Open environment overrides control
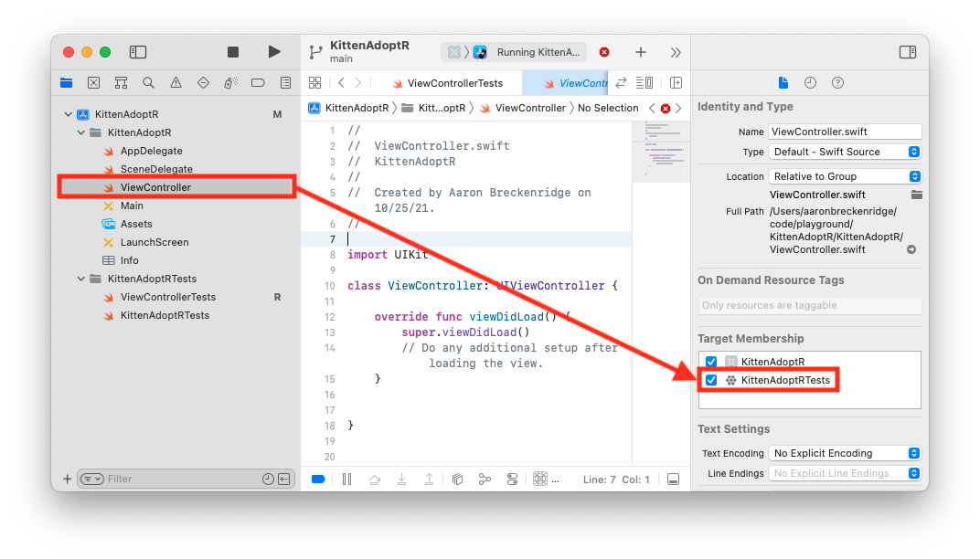Image resolution: width=980 pixels, height=559 pixels. tap(513, 479)
